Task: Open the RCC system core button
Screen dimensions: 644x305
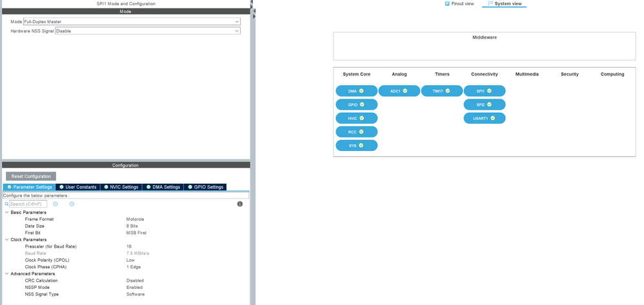Action: coord(356,132)
